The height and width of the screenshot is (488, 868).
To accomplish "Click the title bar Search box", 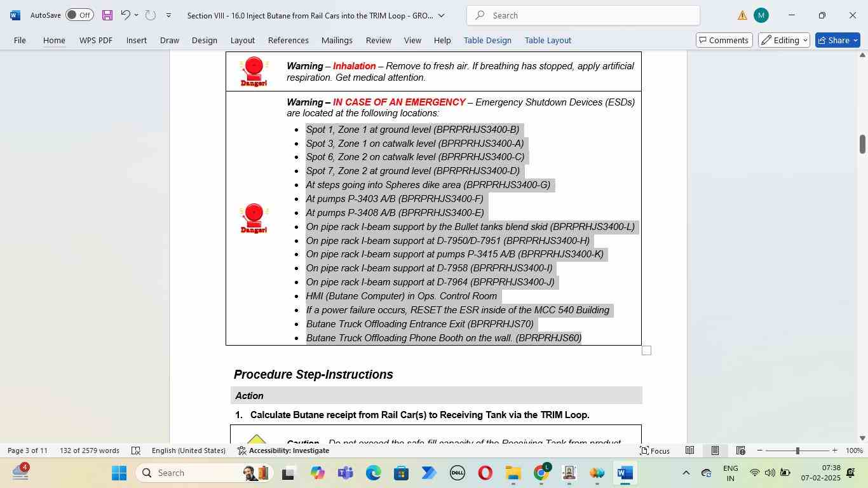I will (x=583, y=15).
